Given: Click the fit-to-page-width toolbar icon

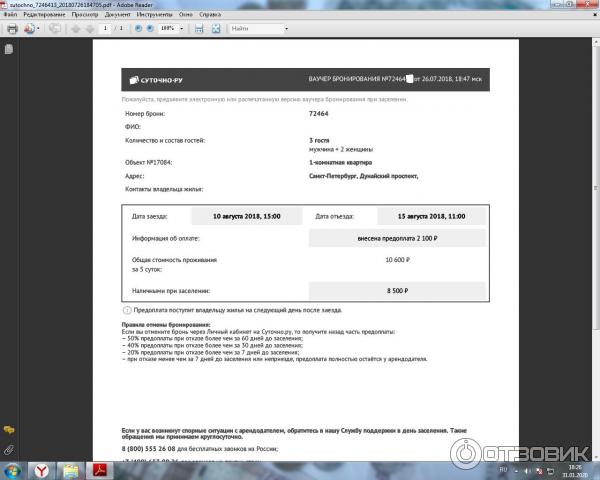Looking at the screenshot, I should coord(199,28).
